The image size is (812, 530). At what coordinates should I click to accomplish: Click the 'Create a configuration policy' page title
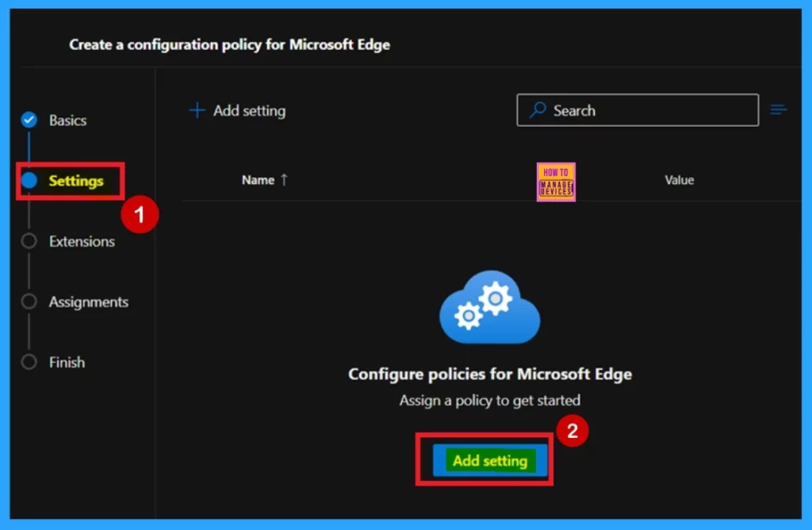click(x=229, y=44)
